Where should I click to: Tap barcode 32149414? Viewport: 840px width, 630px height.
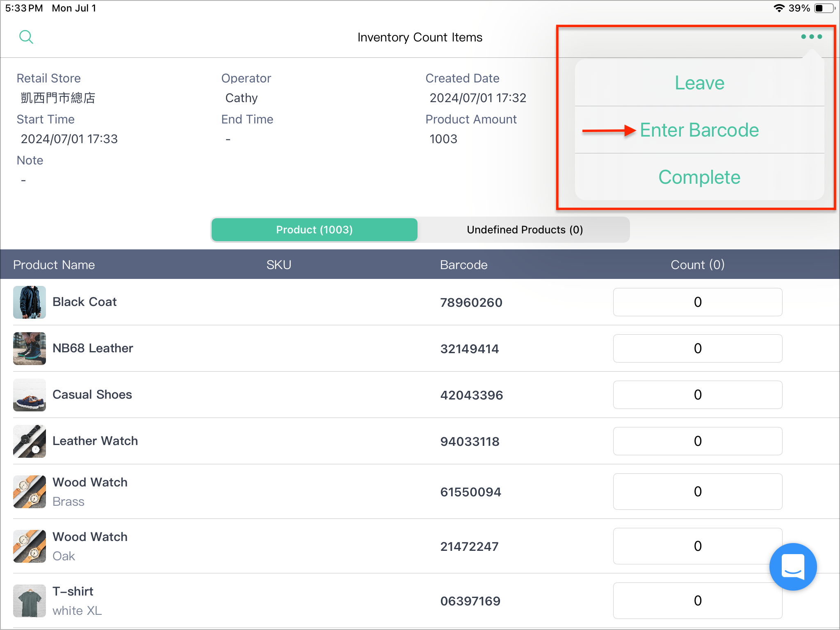pos(470,349)
